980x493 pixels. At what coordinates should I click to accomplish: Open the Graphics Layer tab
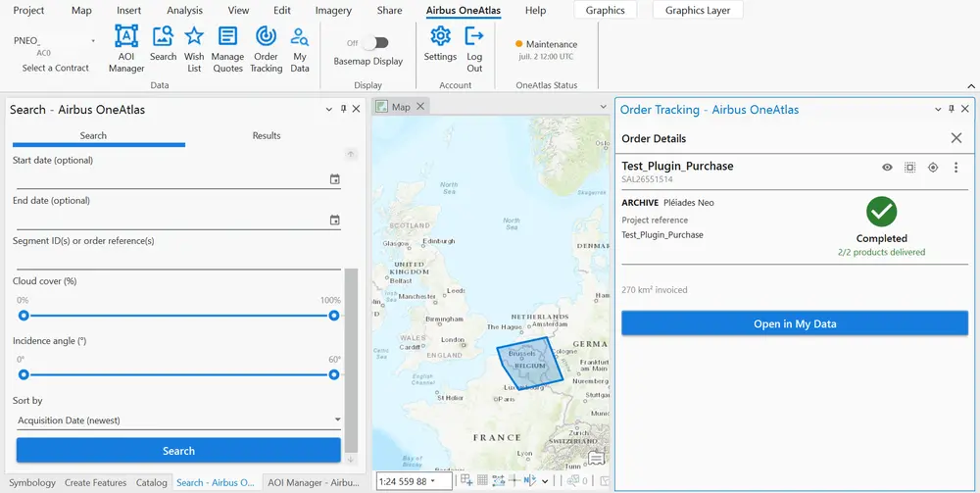click(698, 10)
